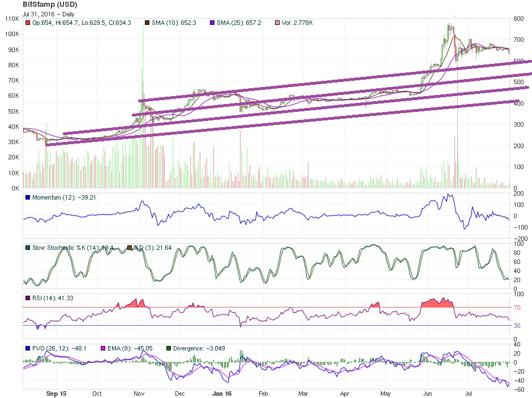Click the RSI 70 overbought level label

[517, 308]
